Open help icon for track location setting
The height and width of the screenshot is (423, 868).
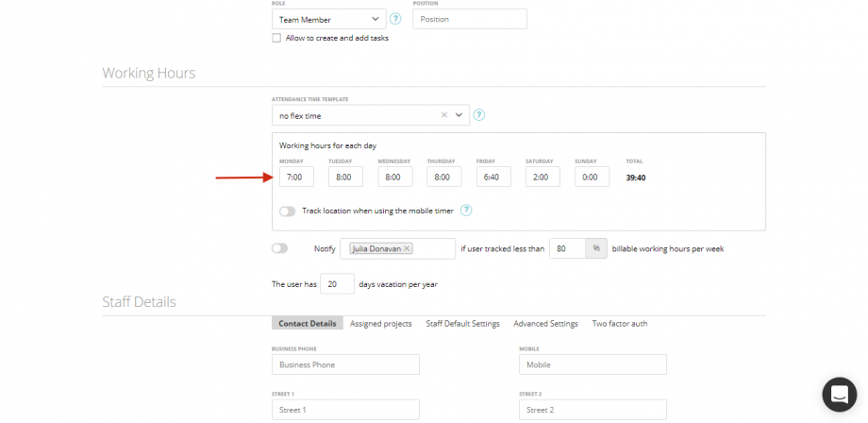pos(466,211)
